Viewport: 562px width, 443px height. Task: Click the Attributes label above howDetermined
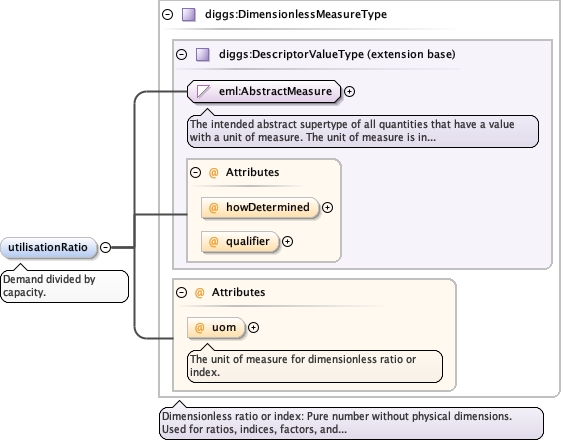[252, 172]
